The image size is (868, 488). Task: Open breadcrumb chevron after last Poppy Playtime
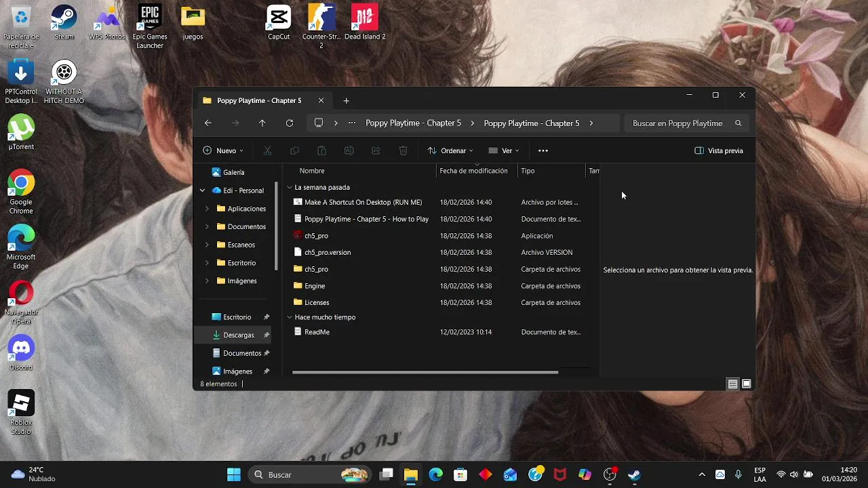click(591, 123)
